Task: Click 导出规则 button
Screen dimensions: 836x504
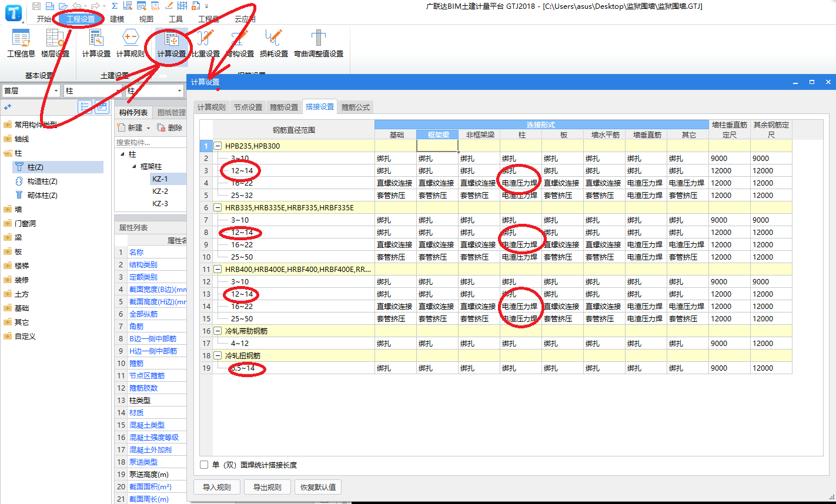Action: (x=267, y=487)
